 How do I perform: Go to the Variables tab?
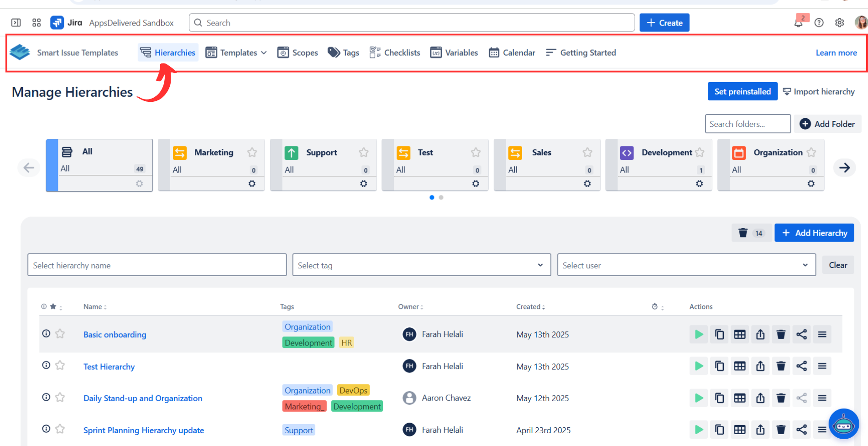coord(454,53)
